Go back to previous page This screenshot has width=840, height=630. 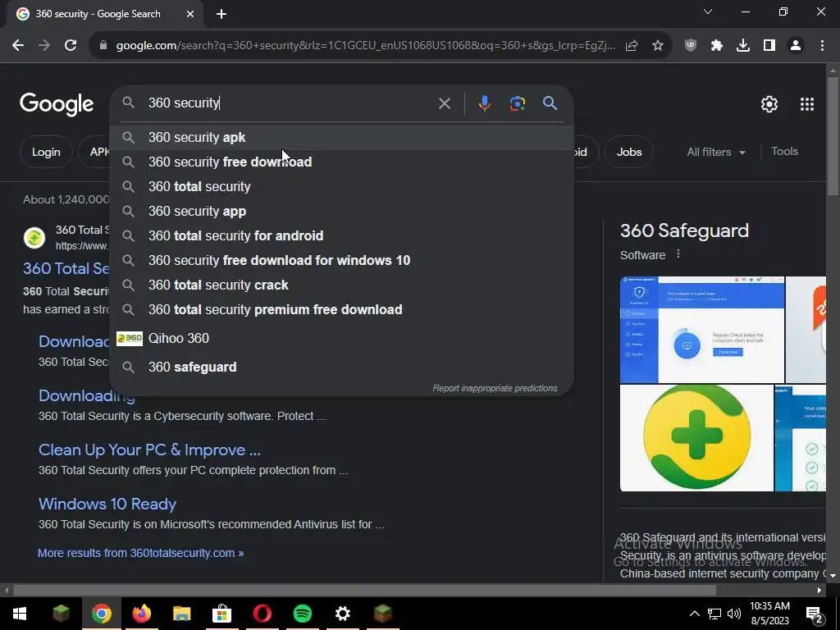click(18, 46)
